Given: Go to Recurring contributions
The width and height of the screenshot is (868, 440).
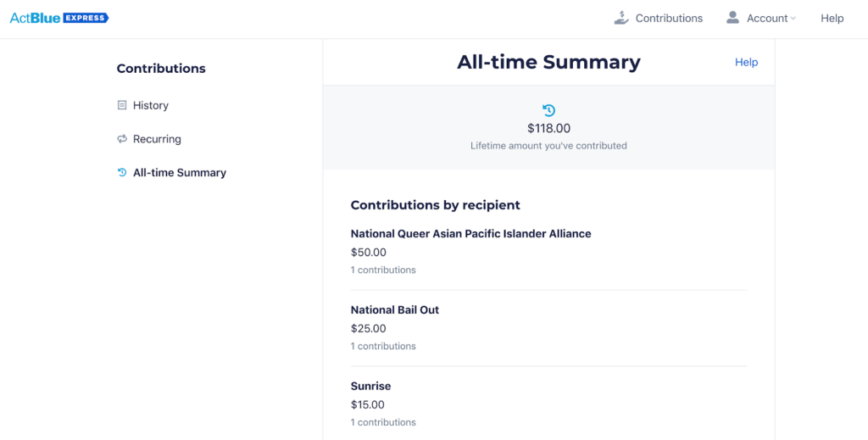Looking at the screenshot, I should pos(157,139).
